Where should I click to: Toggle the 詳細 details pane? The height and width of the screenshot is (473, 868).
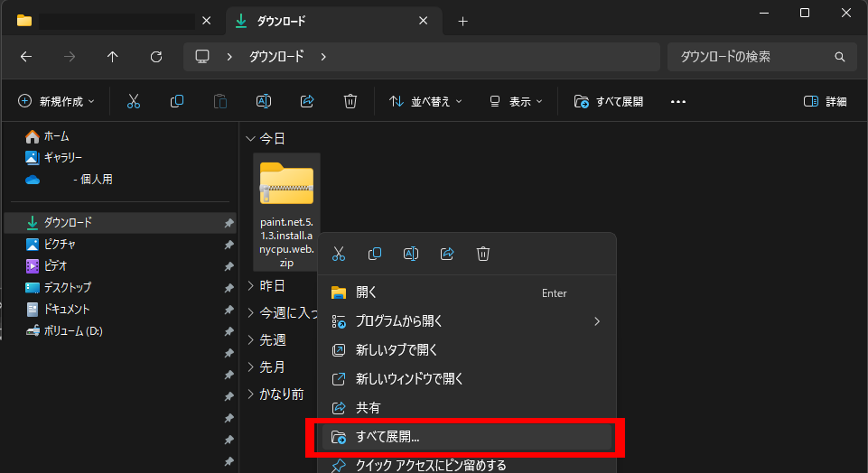coord(826,102)
